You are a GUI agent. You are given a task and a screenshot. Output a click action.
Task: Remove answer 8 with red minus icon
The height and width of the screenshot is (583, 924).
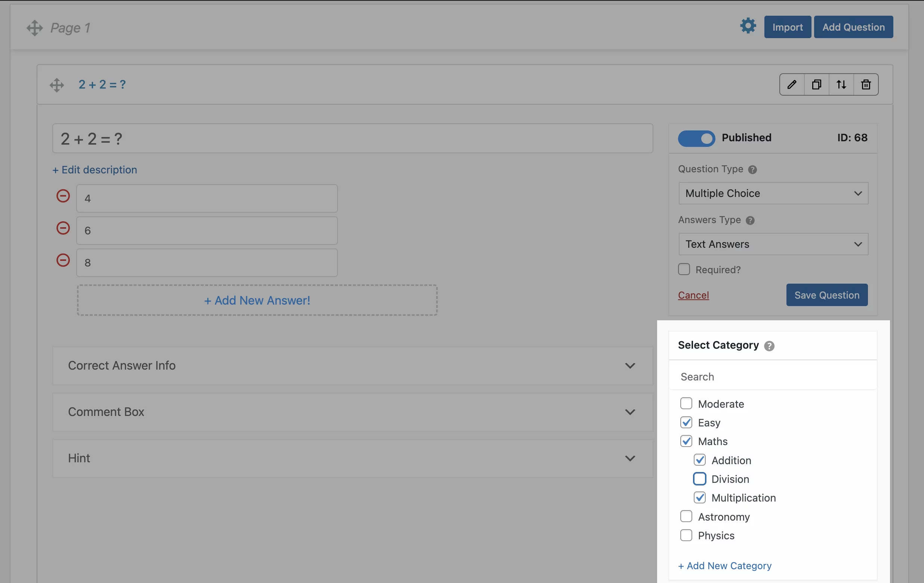[x=63, y=260]
